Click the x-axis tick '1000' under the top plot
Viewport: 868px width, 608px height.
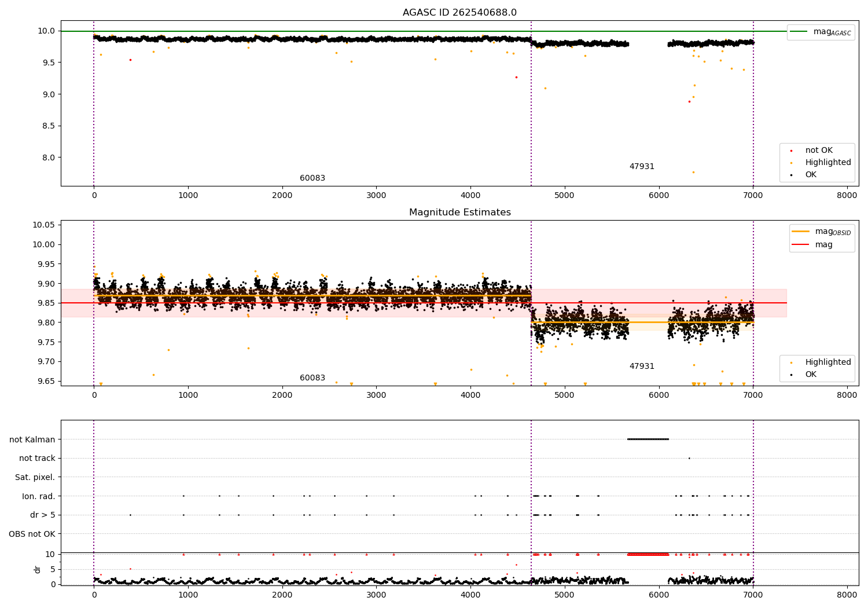tap(188, 196)
